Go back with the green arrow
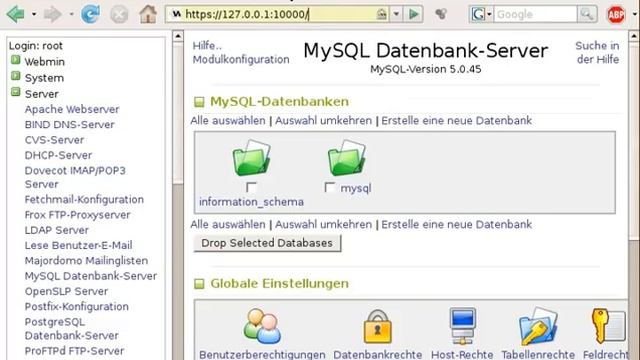Image resolution: width=640 pixels, height=360 pixels. click(16, 14)
